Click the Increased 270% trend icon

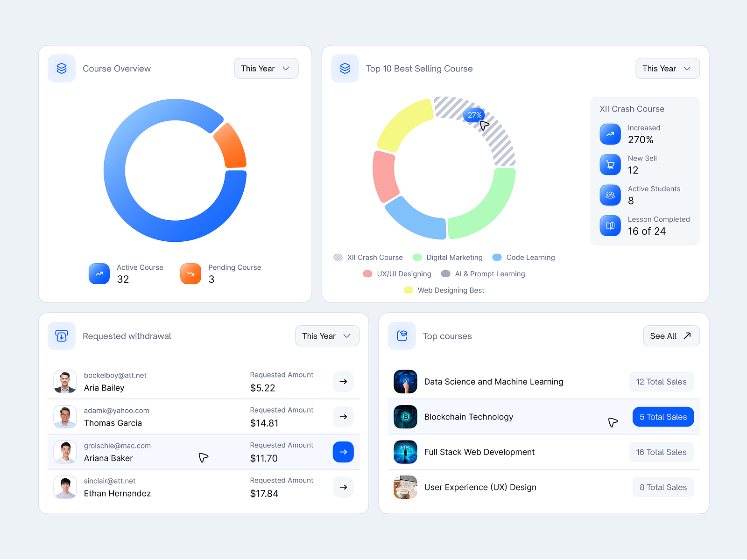(610, 134)
